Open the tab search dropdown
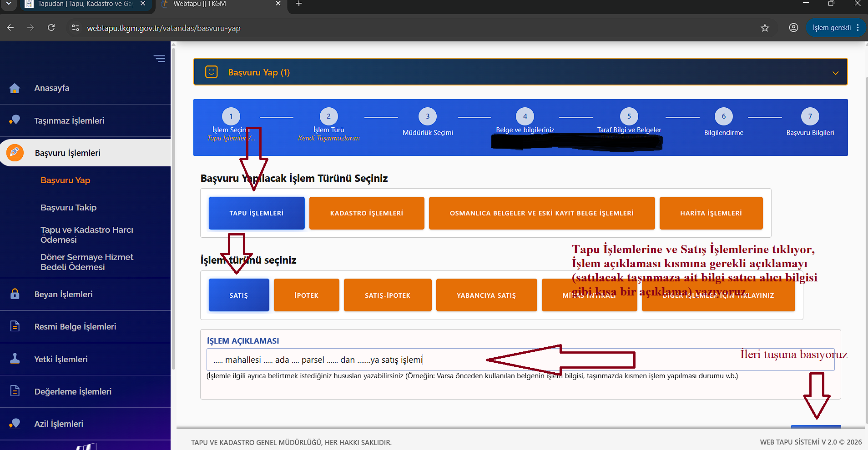Screen dimensions: 868x450 [x=9, y=4]
